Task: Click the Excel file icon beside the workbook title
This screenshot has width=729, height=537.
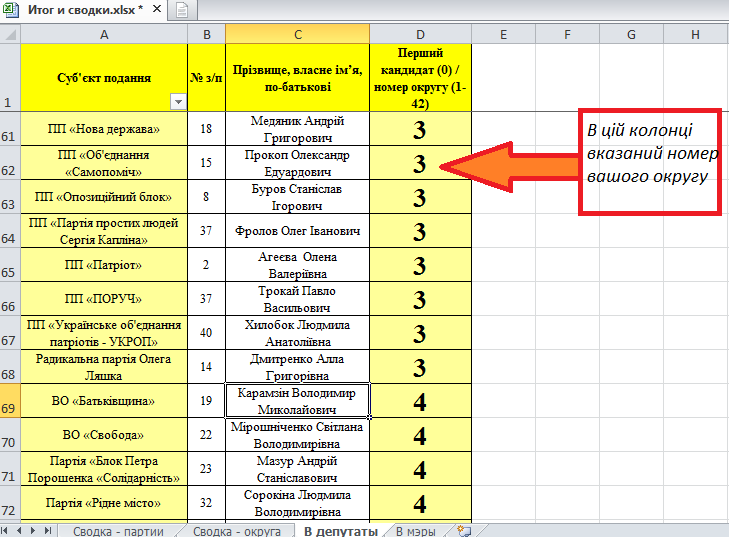Action: coord(10,9)
